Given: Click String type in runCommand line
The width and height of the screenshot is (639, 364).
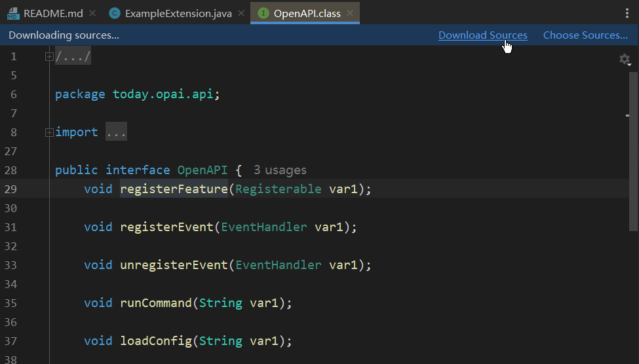Looking at the screenshot, I should coord(220,303).
